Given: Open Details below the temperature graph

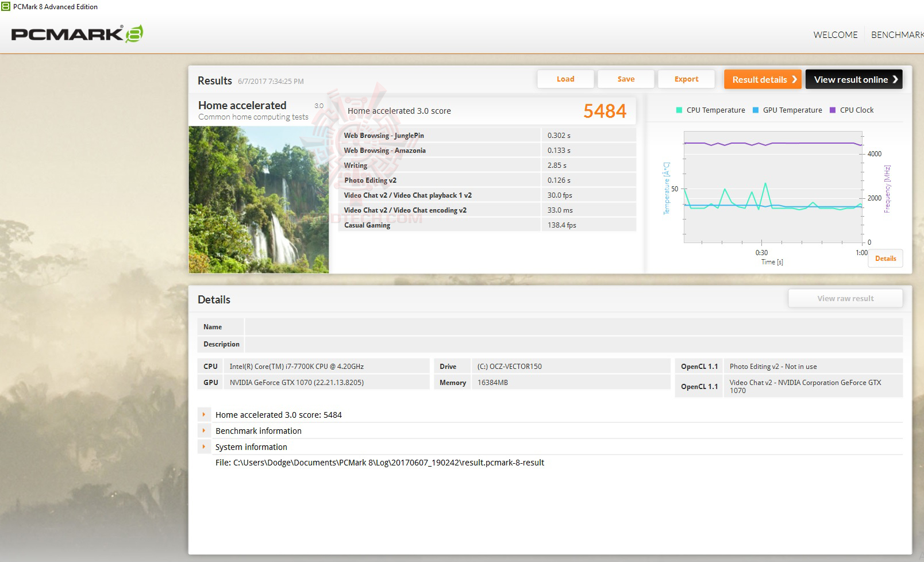Looking at the screenshot, I should [x=885, y=259].
